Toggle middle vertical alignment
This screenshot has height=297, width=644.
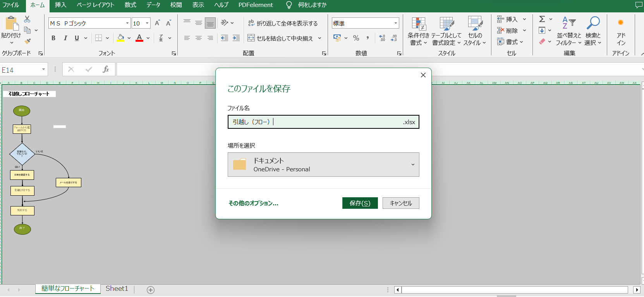click(199, 23)
